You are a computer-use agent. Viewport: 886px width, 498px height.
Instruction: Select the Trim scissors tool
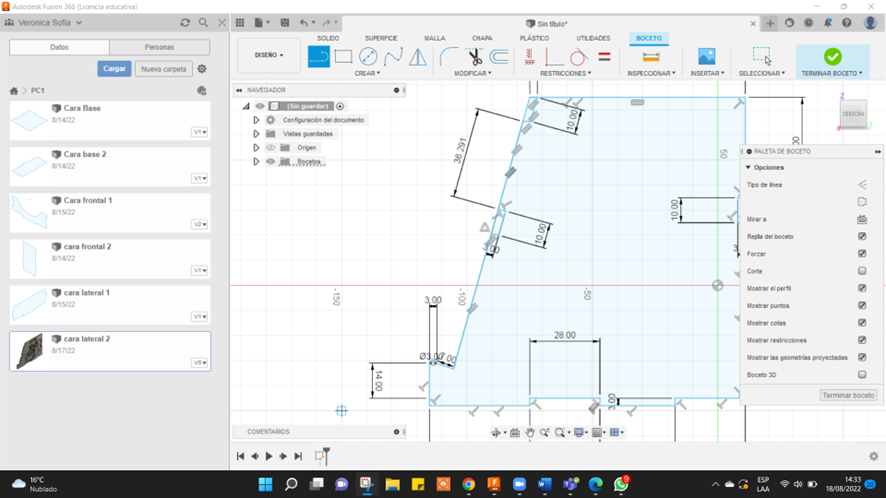474,57
